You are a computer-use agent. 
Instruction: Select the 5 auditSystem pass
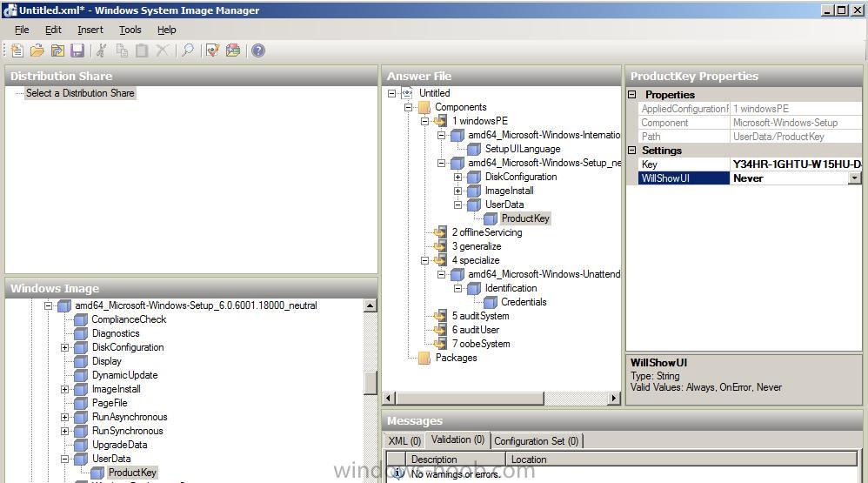coord(480,316)
